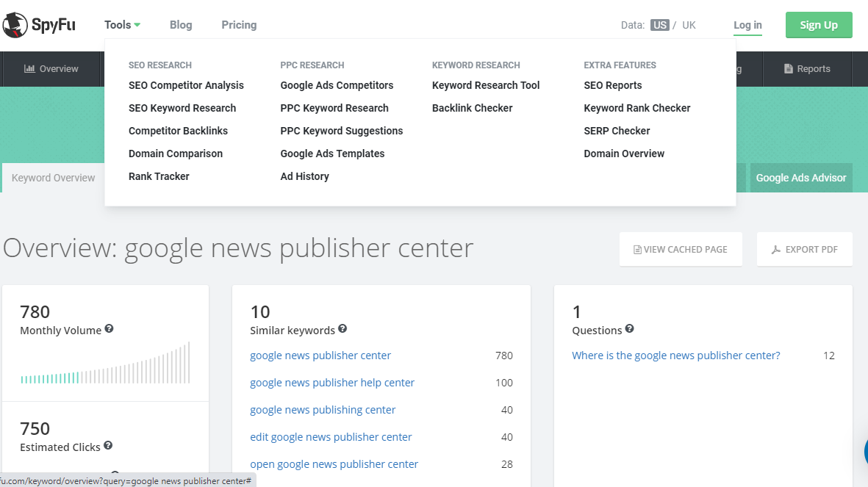Image resolution: width=868 pixels, height=487 pixels.
Task: Click the Estimated Clicks help icon
Action: (108, 445)
